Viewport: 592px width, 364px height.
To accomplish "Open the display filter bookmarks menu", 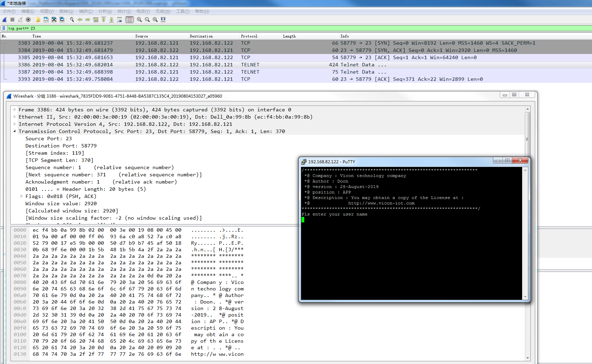I will click(3, 28).
